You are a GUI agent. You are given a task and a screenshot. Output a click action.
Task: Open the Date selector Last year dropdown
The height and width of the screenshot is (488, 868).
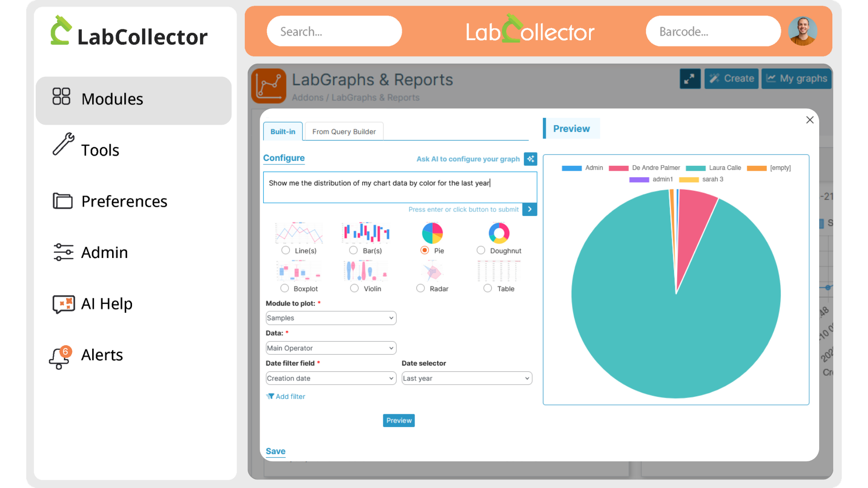(x=467, y=378)
